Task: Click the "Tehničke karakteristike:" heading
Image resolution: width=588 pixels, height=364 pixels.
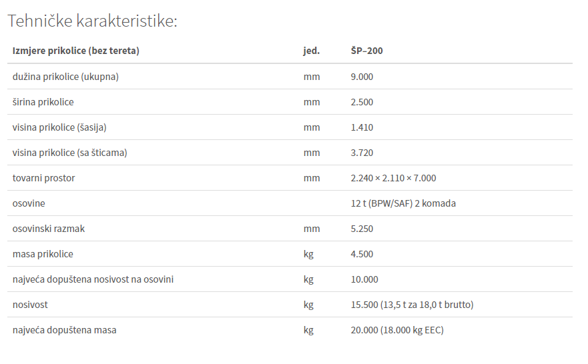Action: click(92, 21)
